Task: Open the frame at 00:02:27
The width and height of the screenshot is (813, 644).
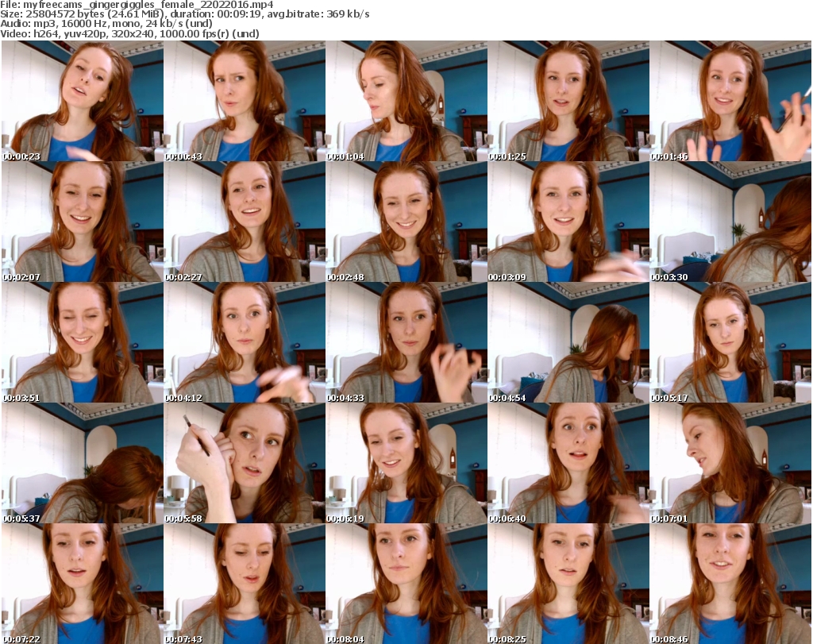Action: [245, 222]
